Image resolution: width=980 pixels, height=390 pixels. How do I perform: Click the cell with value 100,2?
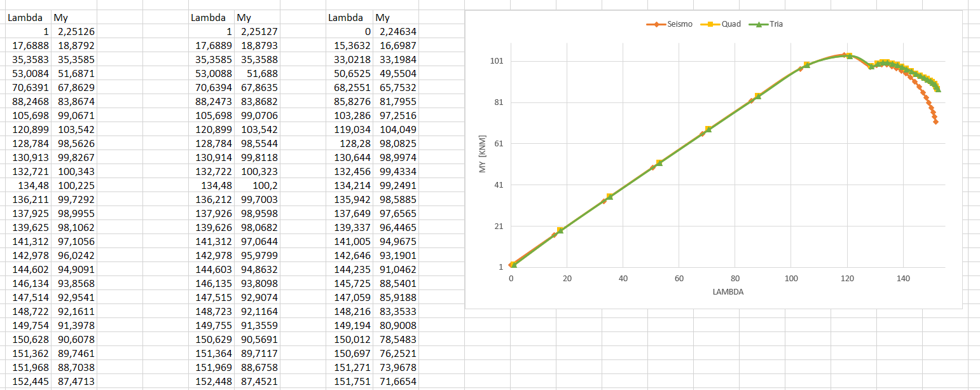click(258, 186)
